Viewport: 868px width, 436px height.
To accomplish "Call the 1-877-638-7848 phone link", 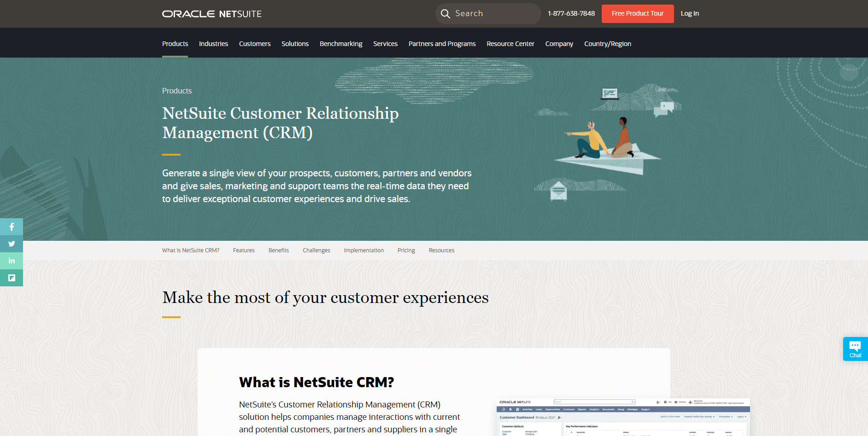I will (571, 13).
